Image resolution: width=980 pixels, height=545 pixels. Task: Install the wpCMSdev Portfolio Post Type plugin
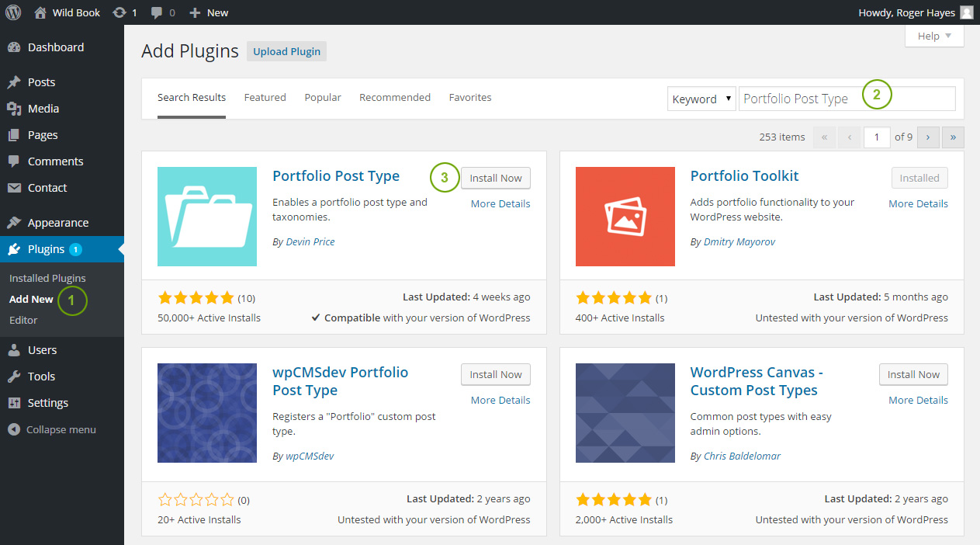(496, 374)
